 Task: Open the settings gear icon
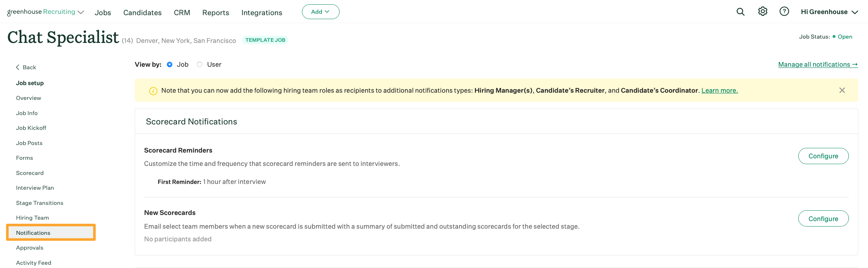pyautogui.click(x=763, y=12)
